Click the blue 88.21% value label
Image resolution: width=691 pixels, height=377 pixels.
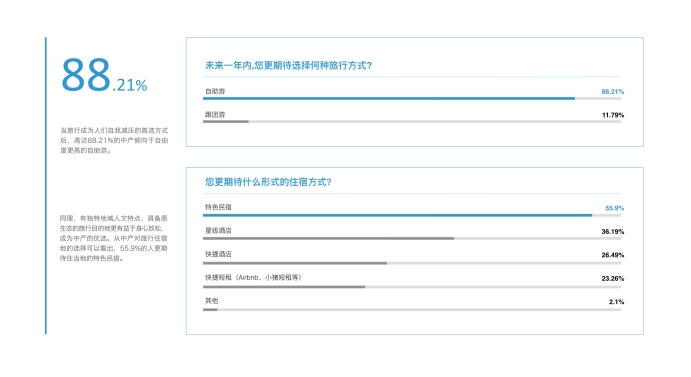613,91
